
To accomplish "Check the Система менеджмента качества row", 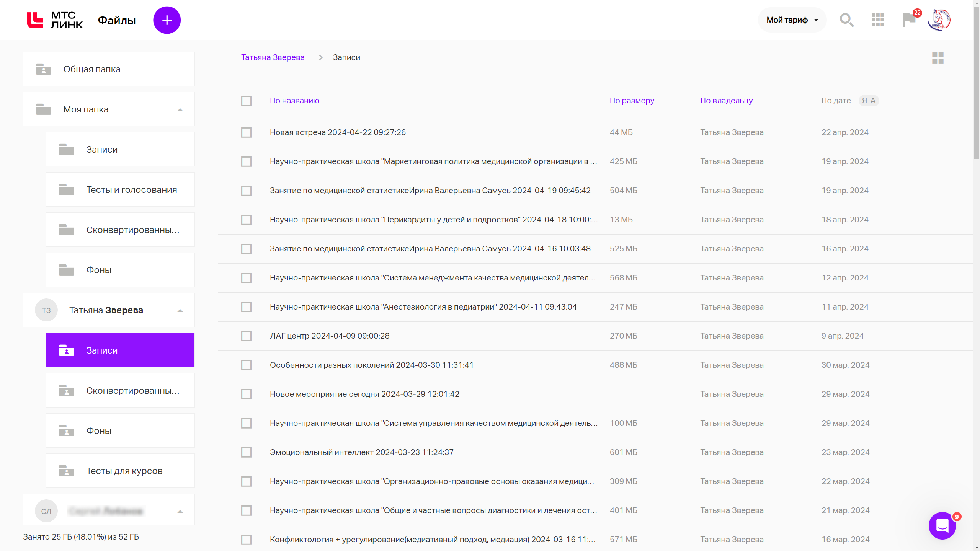I will coord(246,278).
